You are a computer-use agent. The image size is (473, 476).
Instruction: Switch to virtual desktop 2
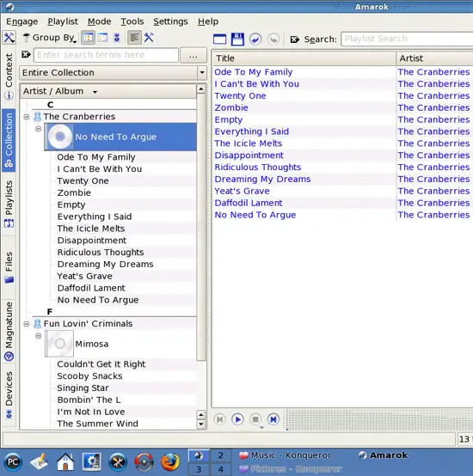pyautogui.click(x=220, y=455)
